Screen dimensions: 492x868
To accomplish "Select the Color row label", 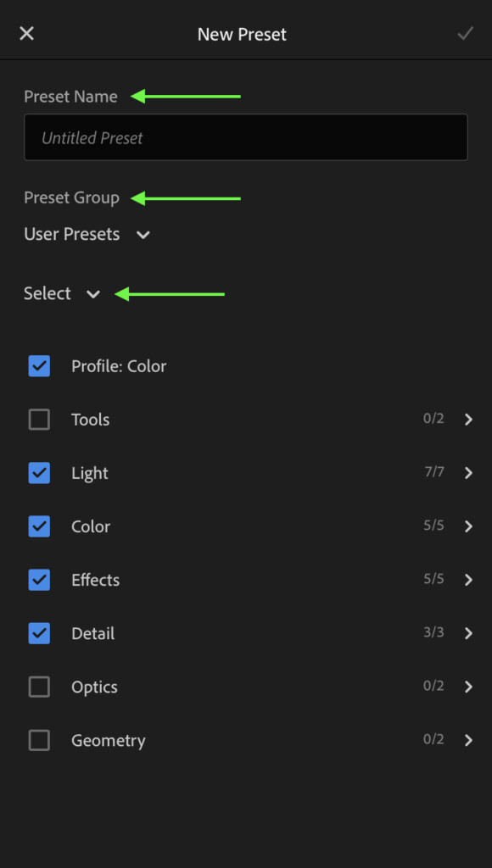I will coord(91,526).
